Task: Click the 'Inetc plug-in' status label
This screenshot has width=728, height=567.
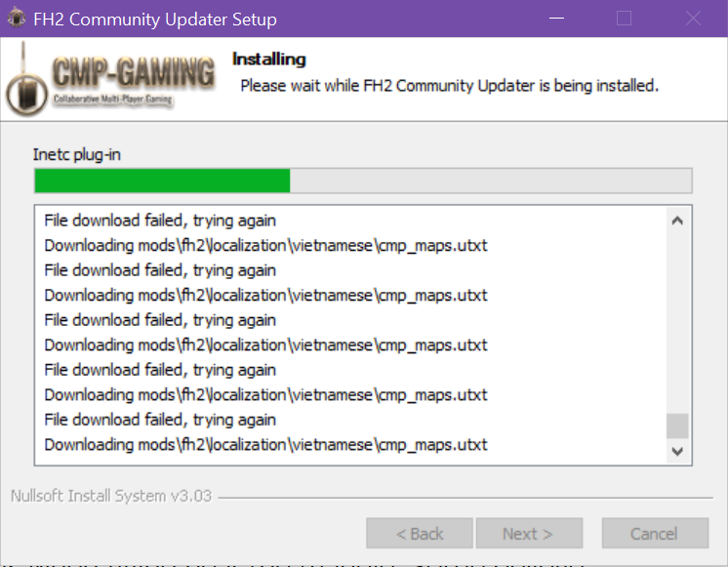Action: pos(77,154)
